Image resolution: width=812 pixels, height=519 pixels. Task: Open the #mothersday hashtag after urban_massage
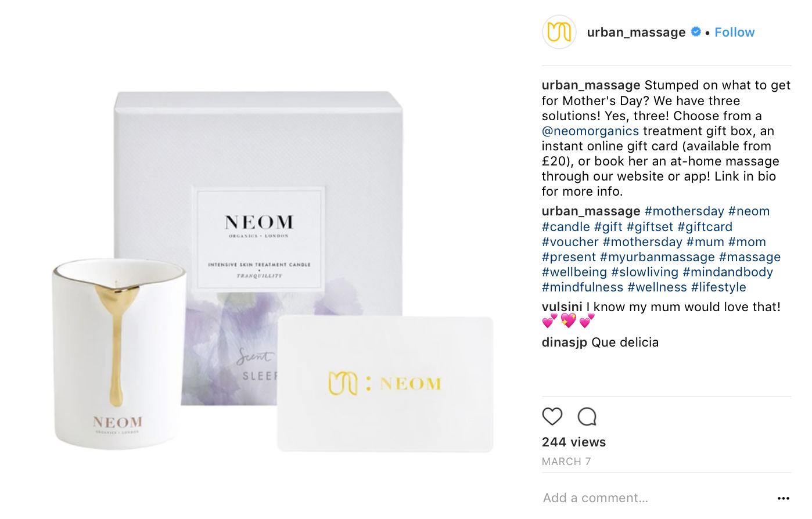click(684, 211)
